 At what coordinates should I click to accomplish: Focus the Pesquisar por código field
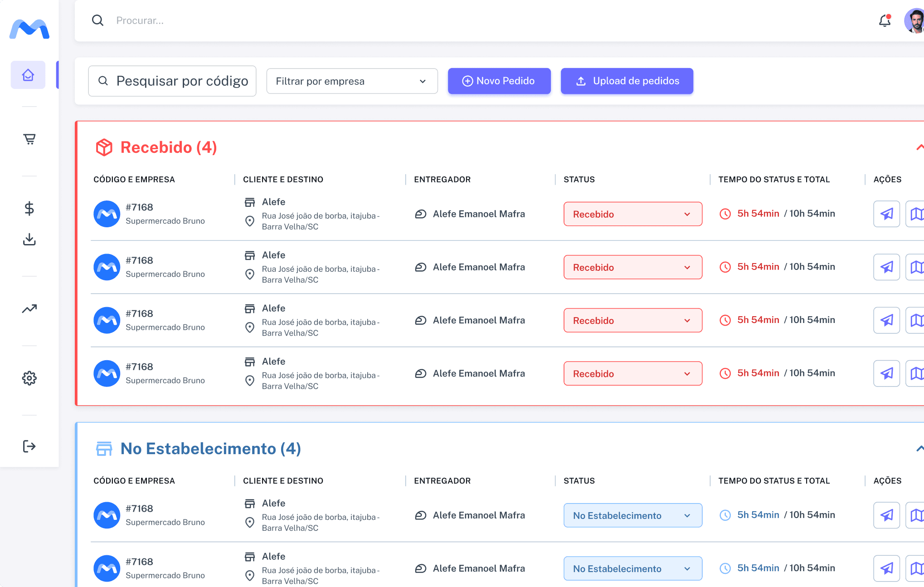172,81
